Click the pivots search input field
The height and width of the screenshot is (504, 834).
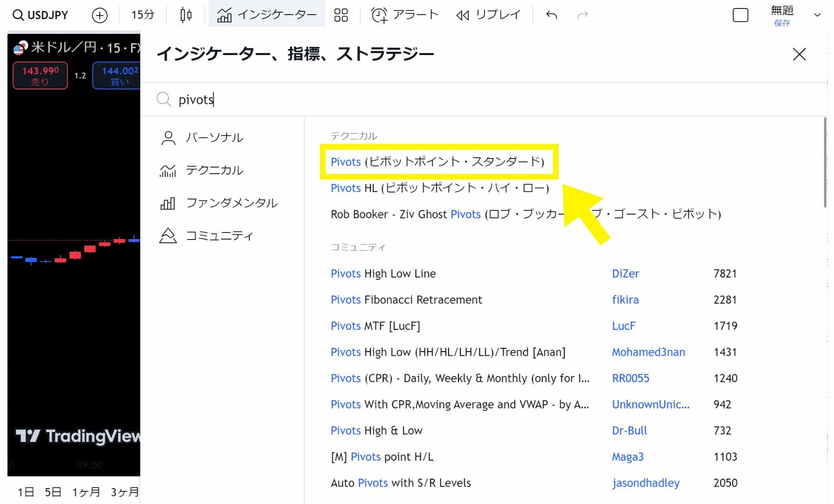pos(282,99)
